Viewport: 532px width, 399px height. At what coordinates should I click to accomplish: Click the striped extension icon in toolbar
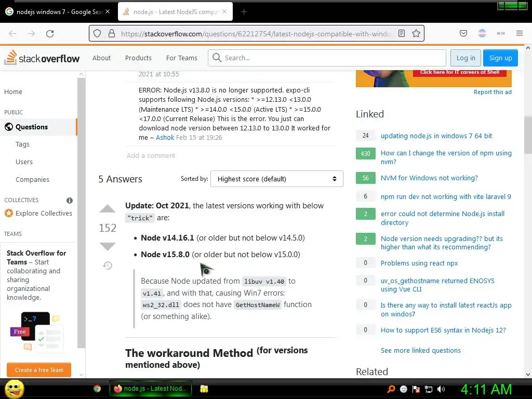tap(482, 33)
